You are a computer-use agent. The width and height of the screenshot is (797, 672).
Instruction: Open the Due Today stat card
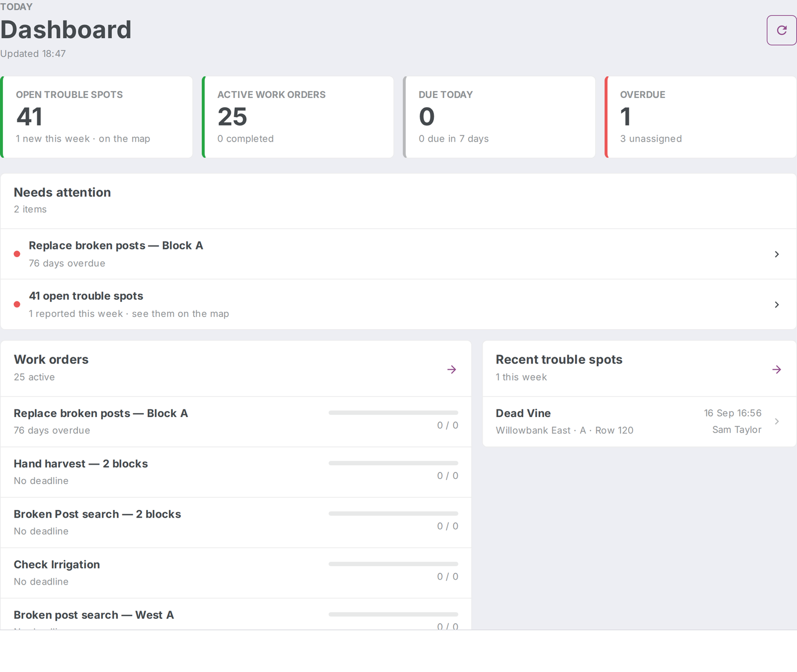[499, 117]
